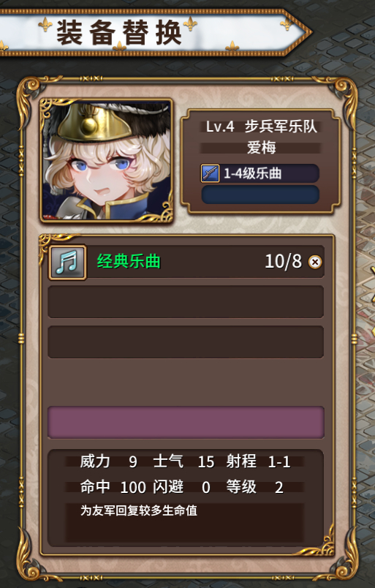This screenshot has height=588, width=375.
Task: Click the music note equipment icon
Action: [x=67, y=263]
